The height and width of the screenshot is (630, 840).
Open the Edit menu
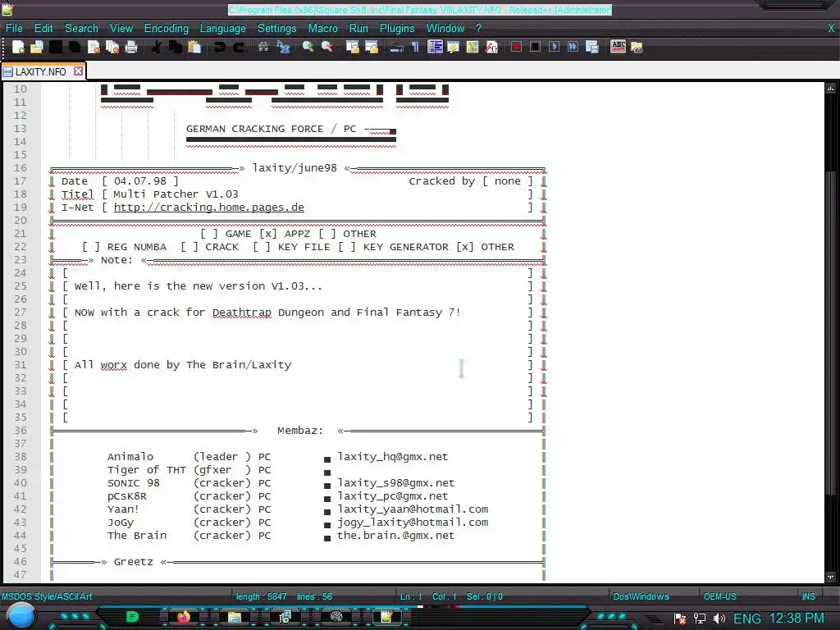point(43,29)
